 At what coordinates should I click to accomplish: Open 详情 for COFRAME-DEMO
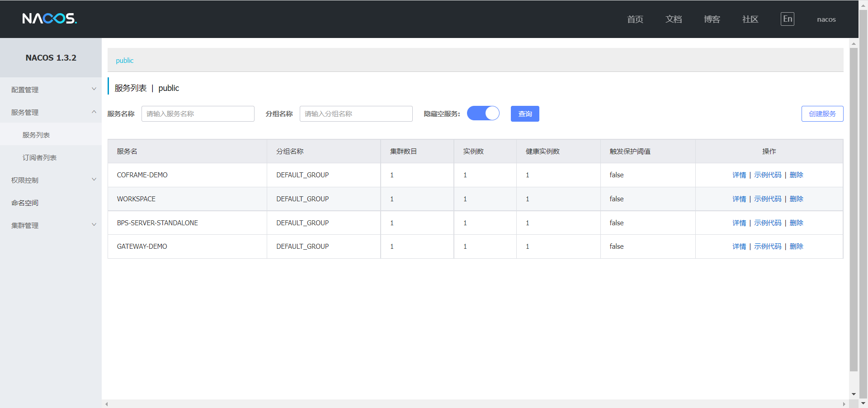(x=739, y=175)
